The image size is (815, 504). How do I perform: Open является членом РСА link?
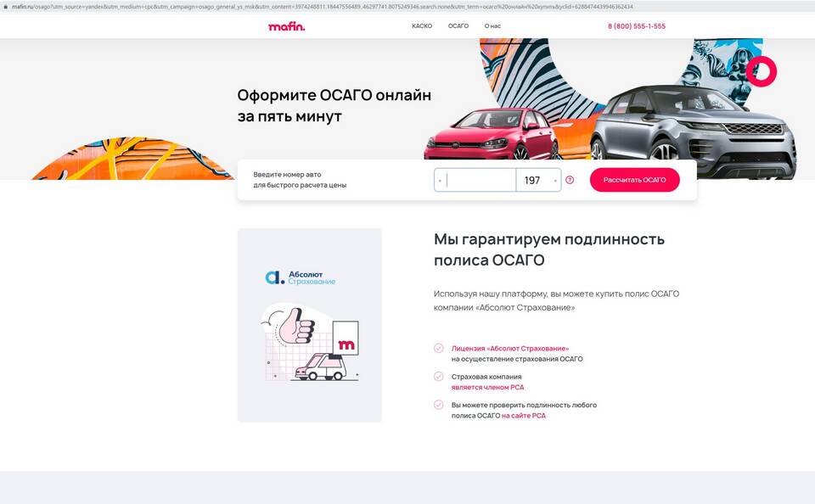pos(487,387)
